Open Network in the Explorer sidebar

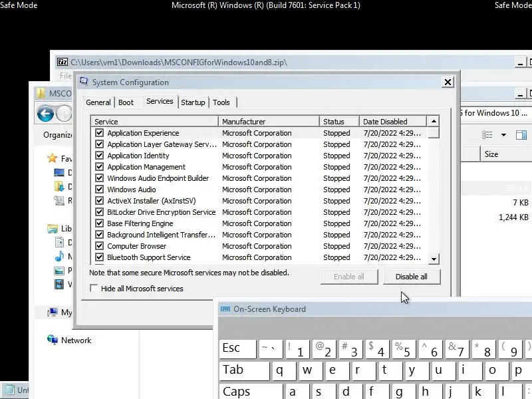pos(76,340)
